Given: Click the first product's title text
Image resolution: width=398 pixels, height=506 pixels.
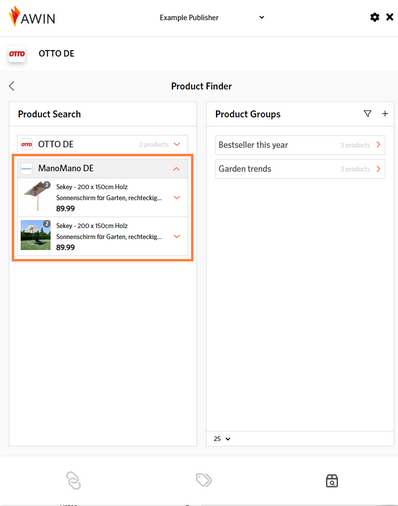Looking at the screenshot, I should click(109, 192).
